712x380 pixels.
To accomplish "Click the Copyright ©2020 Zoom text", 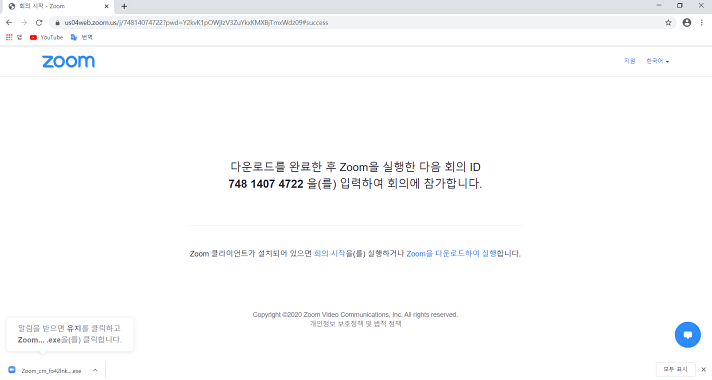I will 355,315.
